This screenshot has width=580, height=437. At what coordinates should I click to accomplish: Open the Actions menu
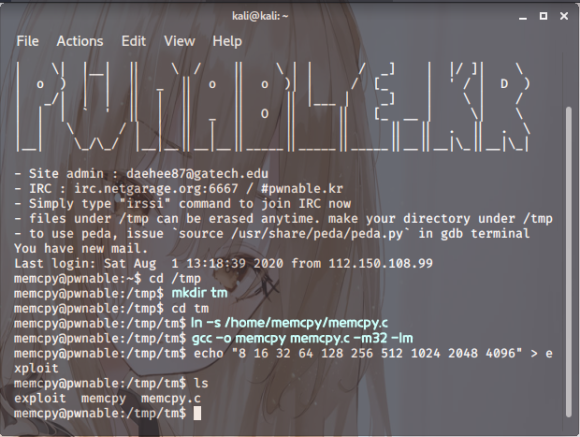pos(80,41)
